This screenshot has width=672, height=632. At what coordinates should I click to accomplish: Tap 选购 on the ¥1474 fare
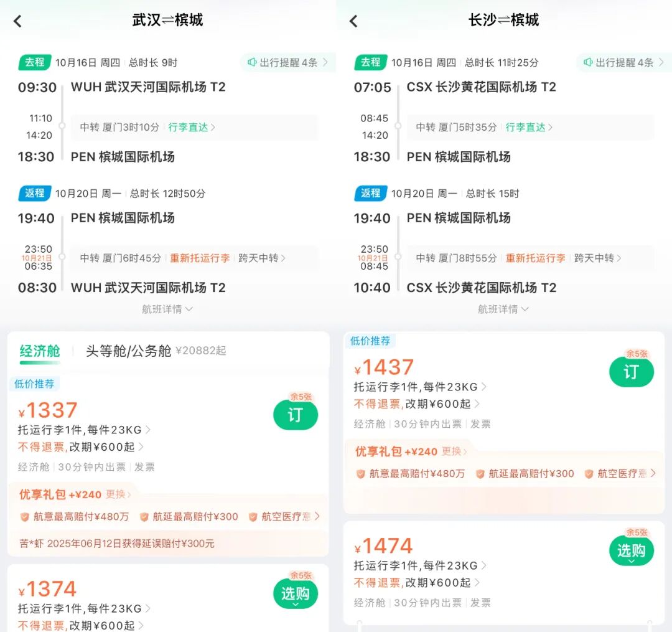631,550
